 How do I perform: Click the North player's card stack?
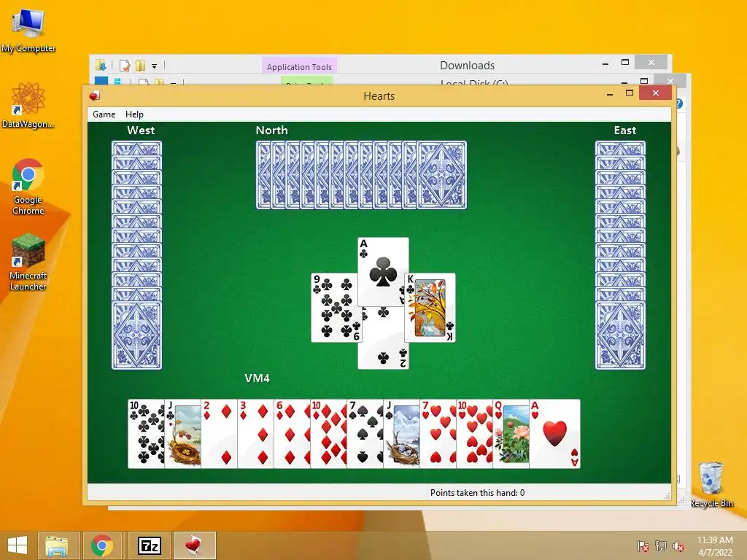(x=361, y=175)
